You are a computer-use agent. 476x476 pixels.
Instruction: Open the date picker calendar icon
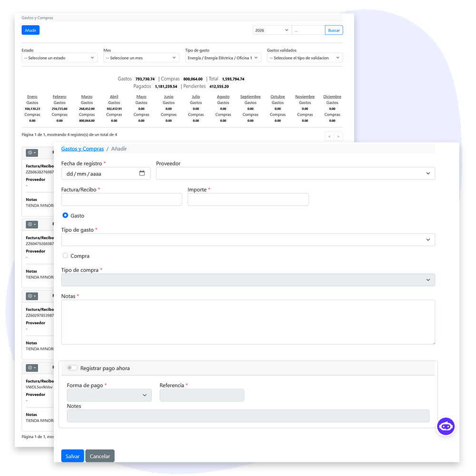pos(142,173)
